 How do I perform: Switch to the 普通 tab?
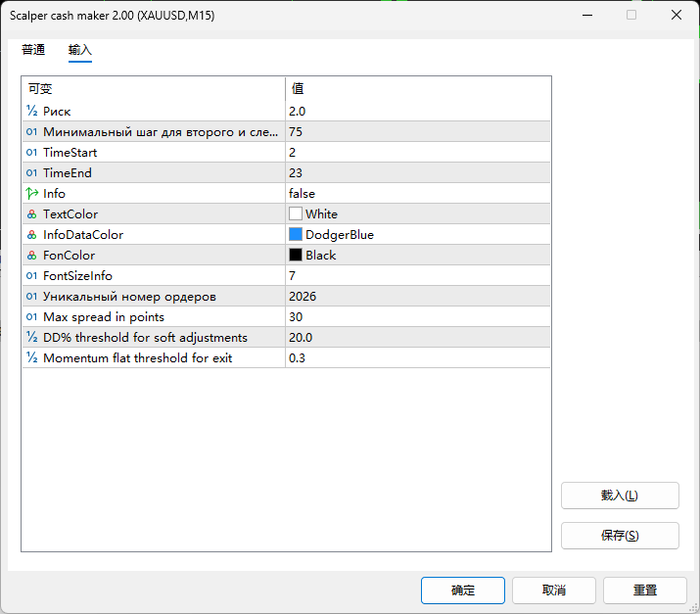33,50
